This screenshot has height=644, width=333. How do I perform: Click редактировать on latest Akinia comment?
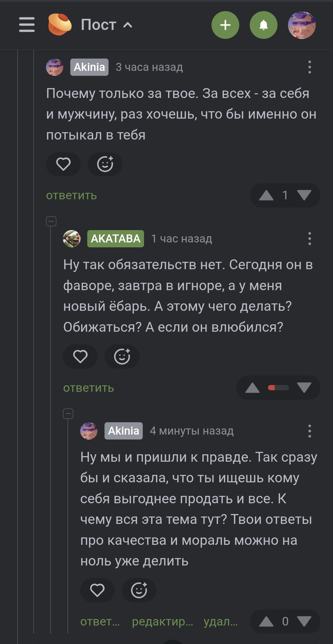coord(162,622)
